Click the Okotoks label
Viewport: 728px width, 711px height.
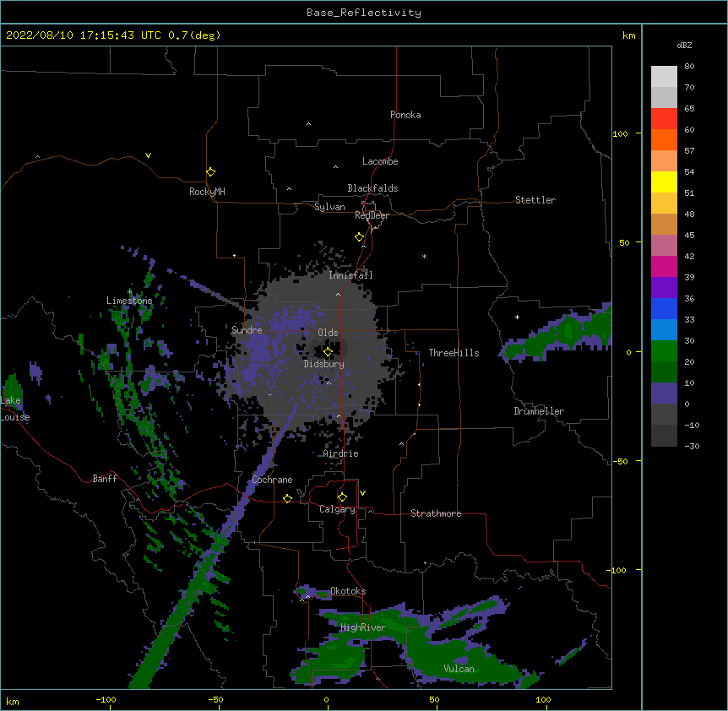pyautogui.click(x=348, y=591)
